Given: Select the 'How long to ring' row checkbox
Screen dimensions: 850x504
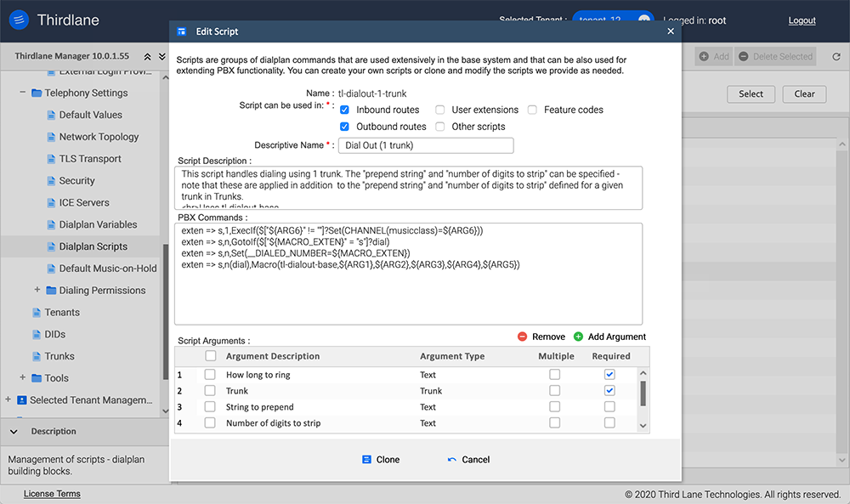Looking at the screenshot, I should (210, 375).
